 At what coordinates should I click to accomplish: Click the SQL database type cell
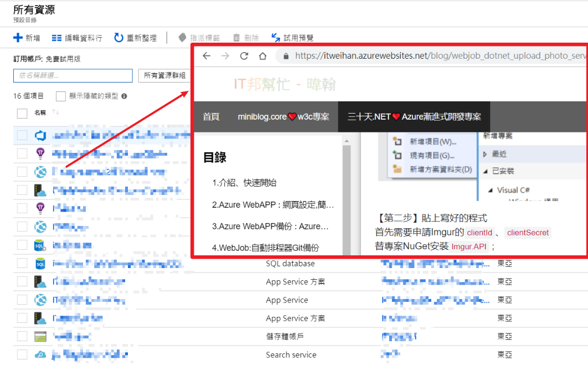coord(290,264)
